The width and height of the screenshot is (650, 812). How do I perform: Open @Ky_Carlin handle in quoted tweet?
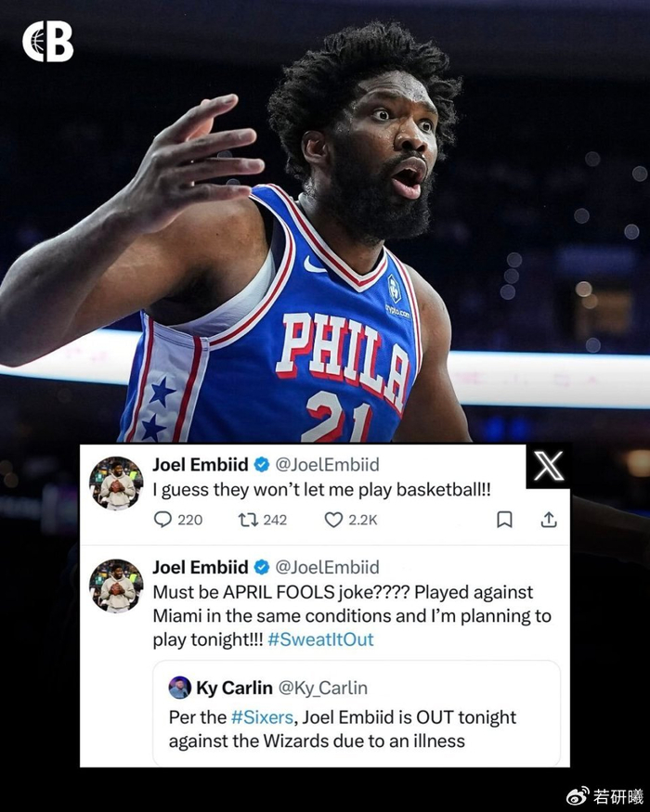323,689
